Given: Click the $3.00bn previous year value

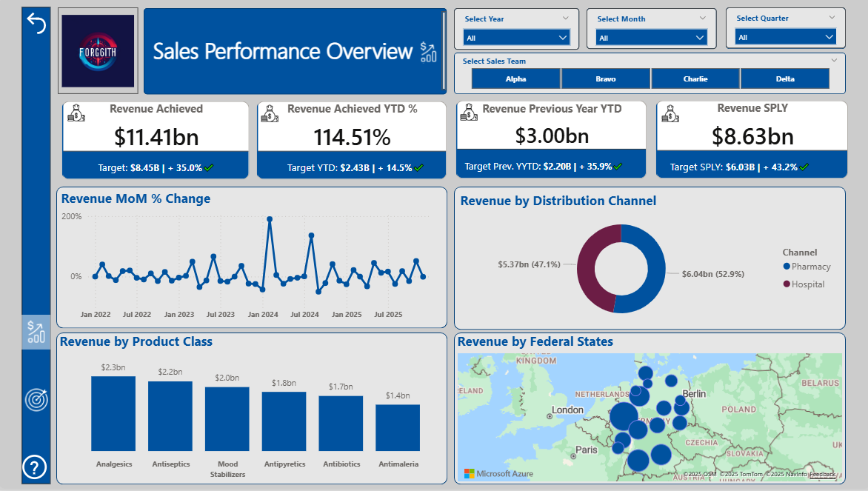Looking at the screenshot, I should (x=552, y=136).
